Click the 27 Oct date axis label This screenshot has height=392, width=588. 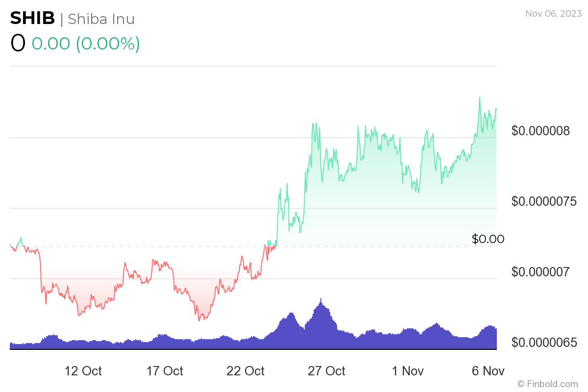[x=326, y=371]
